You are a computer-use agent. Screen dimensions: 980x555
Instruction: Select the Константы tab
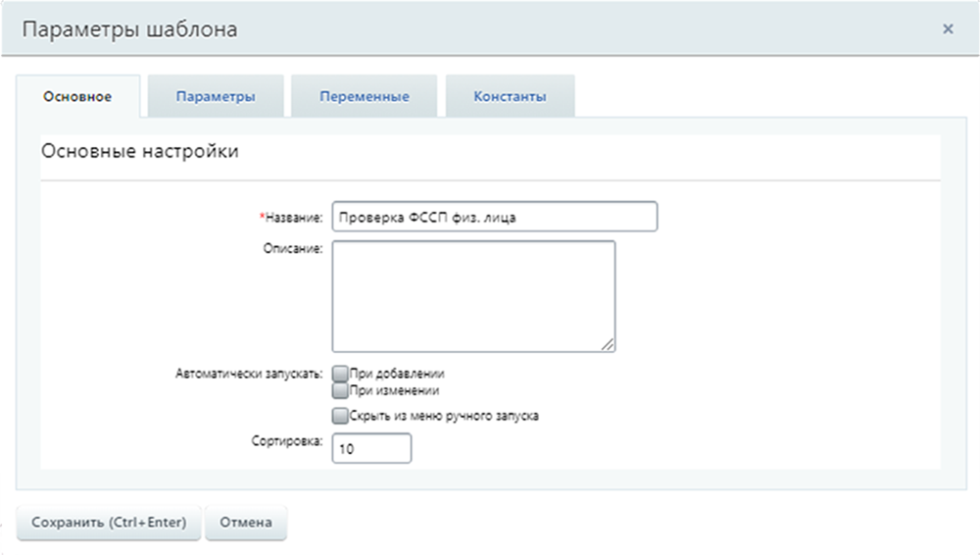tap(510, 97)
